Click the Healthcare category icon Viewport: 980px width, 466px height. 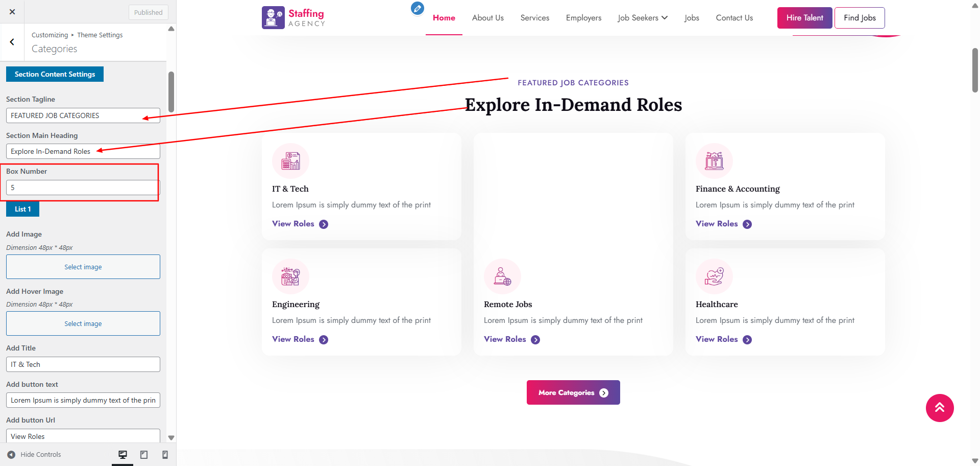coord(714,276)
